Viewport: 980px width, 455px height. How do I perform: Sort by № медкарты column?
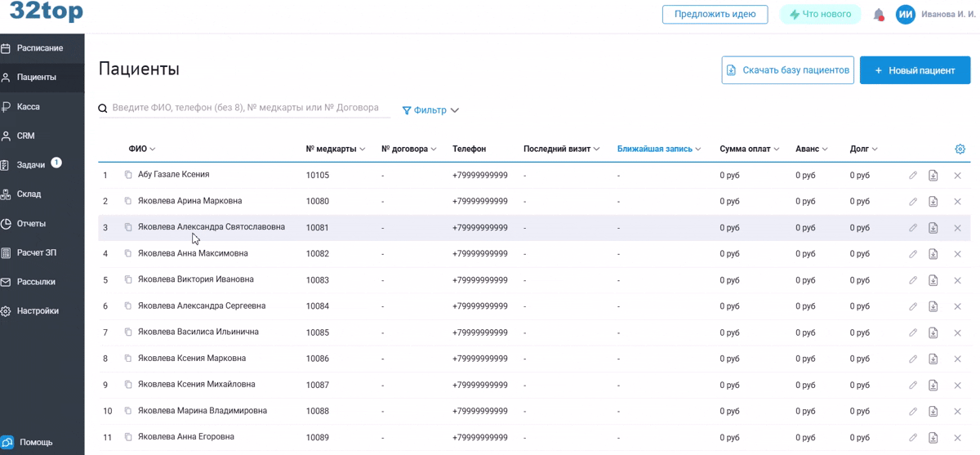(335, 149)
